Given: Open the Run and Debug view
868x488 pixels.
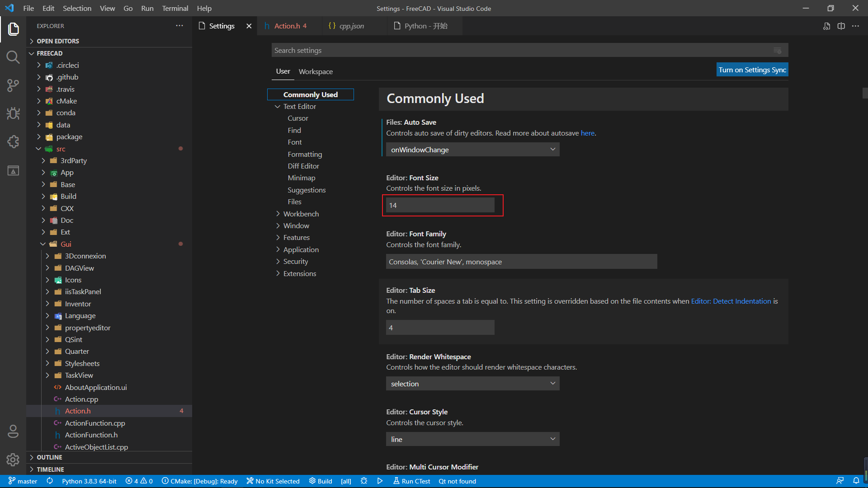Looking at the screenshot, I should (13, 114).
